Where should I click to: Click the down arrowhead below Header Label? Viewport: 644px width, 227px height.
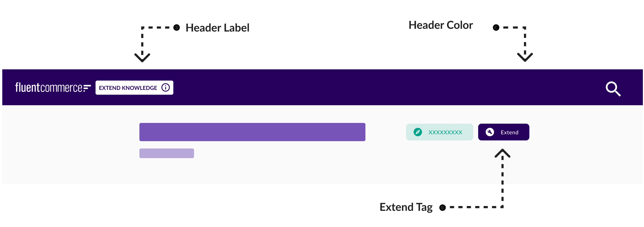coord(142,58)
